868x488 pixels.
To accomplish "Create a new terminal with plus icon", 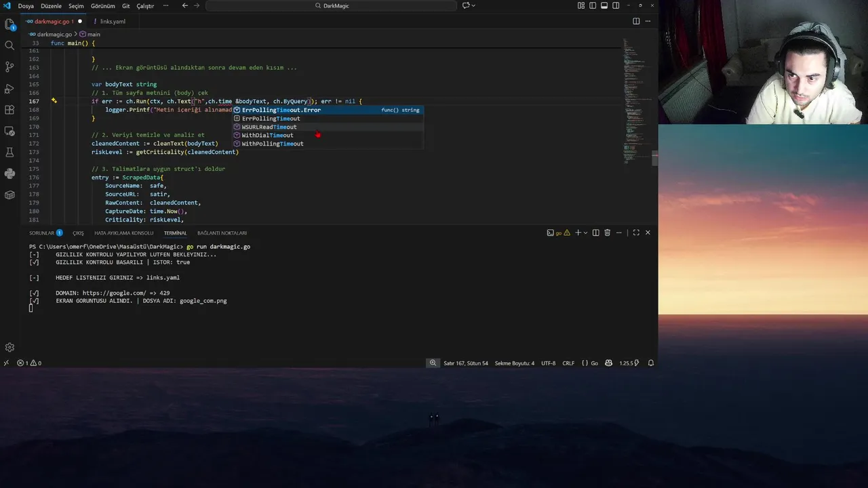I will coord(578,232).
